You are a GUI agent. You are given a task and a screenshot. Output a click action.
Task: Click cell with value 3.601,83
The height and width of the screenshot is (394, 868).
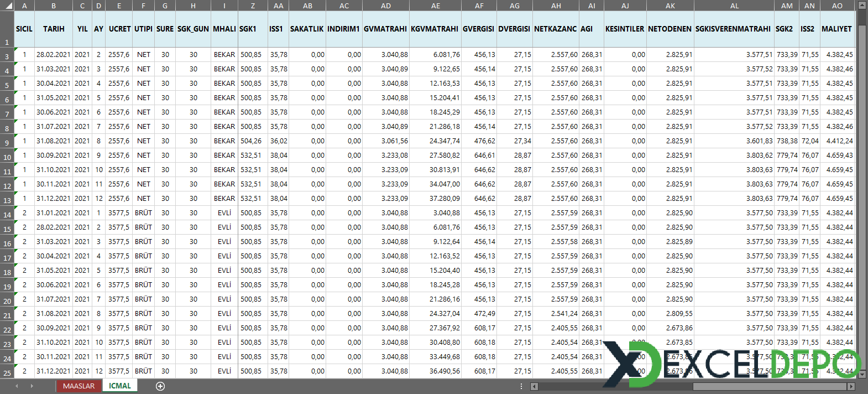(x=734, y=141)
